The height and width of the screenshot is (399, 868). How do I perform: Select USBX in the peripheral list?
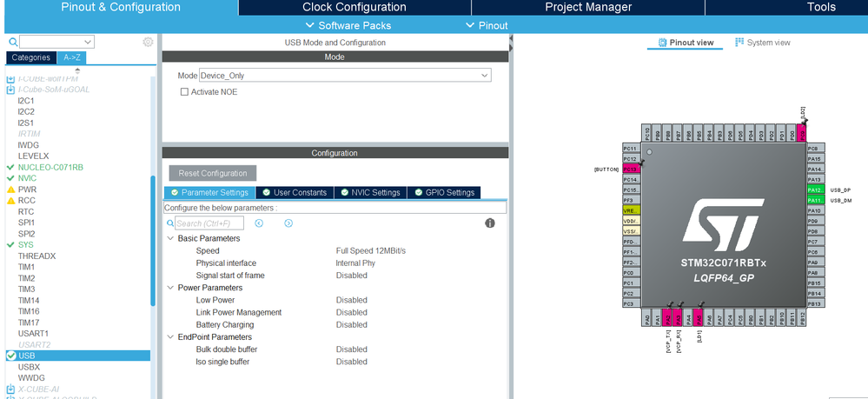[29, 367]
